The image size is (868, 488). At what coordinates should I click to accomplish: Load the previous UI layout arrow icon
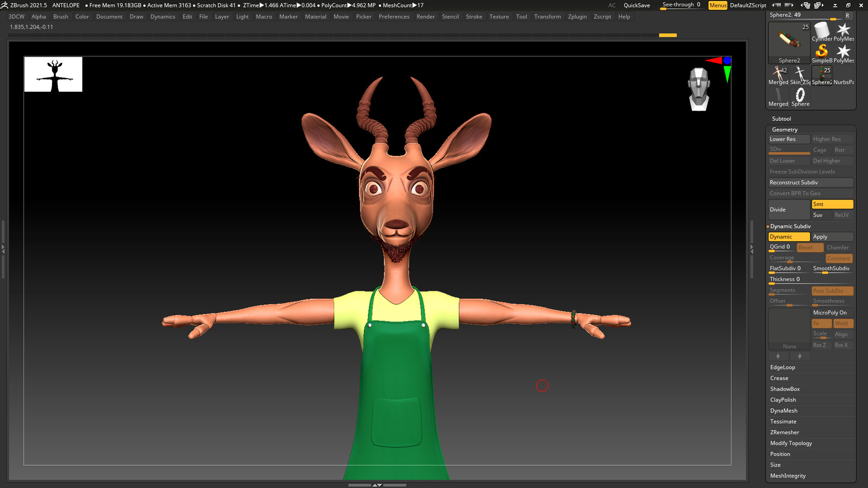pos(776,5)
